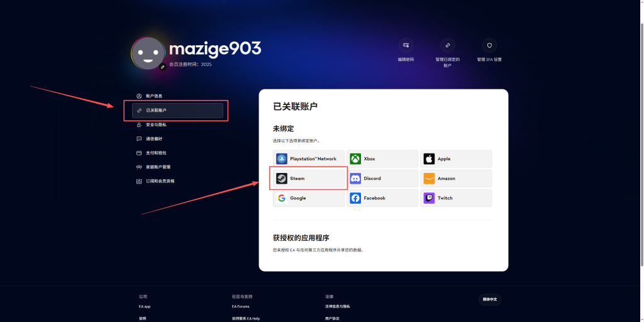This screenshot has height=322, width=644.
Task: Open the 简体中文 language selector
Action: (x=490, y=299)
